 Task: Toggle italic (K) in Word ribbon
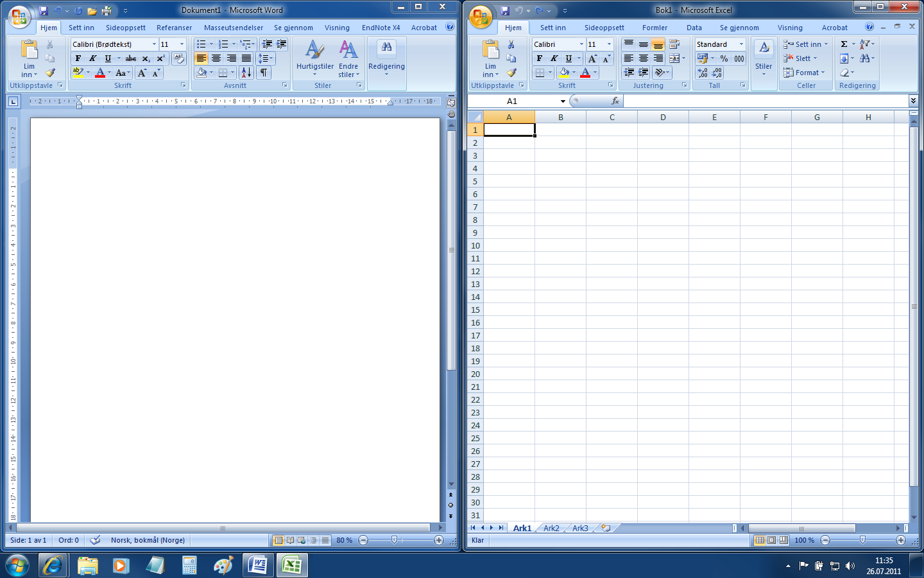[92, 58]
